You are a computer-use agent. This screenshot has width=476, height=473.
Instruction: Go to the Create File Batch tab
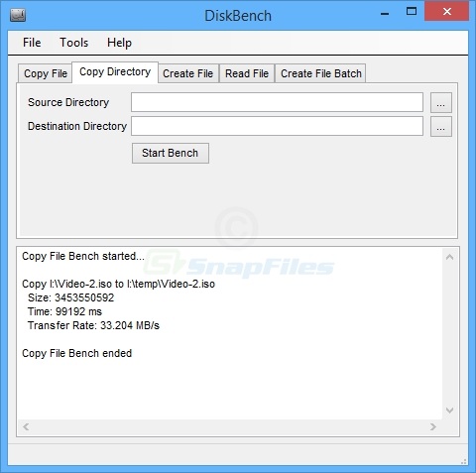pyautogui.click(x=321, y=73)
